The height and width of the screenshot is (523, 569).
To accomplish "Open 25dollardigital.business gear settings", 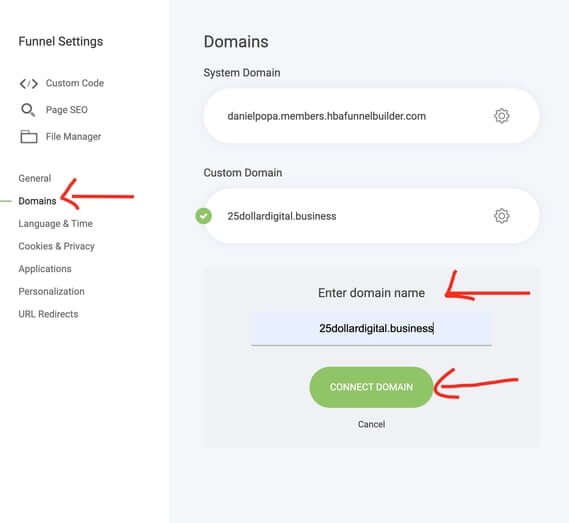I will pyautogui.click(x=502, y=216).
